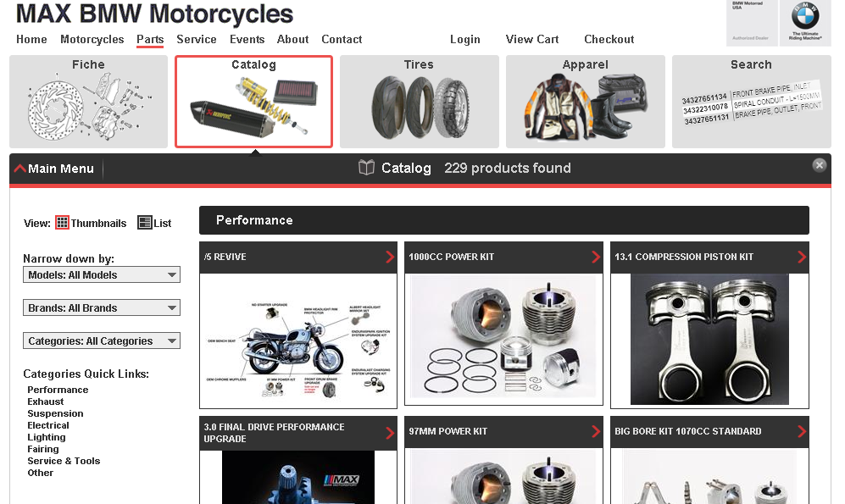The image size is (845, 504).
Task: Click the red Main Menu chevron
Action: [20, 169]
